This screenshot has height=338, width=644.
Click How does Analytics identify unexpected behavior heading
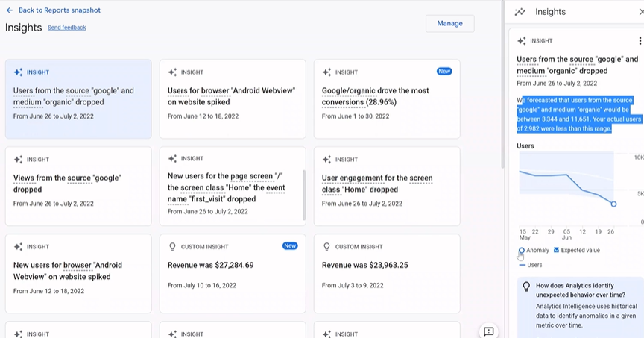pos(581,290)
